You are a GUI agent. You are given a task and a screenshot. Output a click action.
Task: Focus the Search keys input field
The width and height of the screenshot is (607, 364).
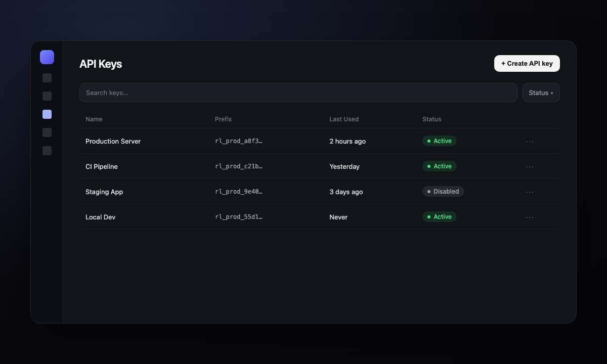[298, 93]
